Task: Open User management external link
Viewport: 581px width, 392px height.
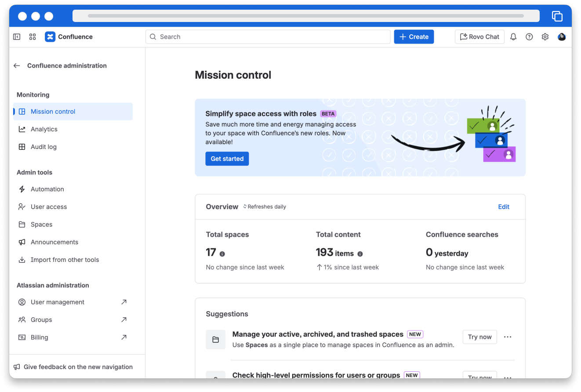Action: point(58,302)
